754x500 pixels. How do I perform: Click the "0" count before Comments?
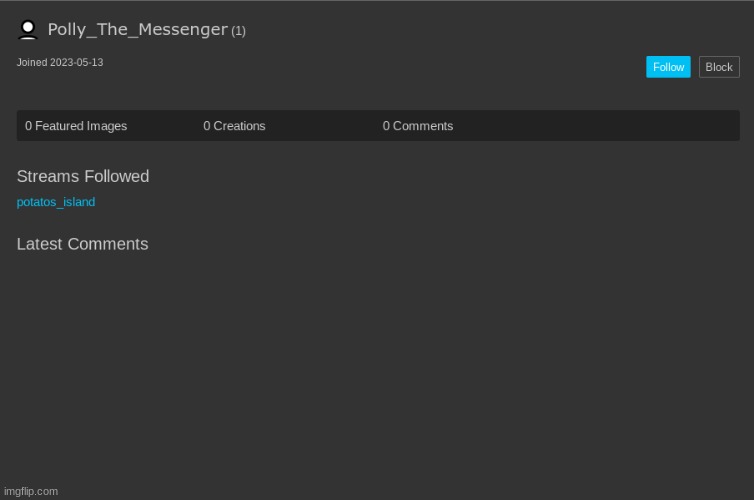pos(386,126)
